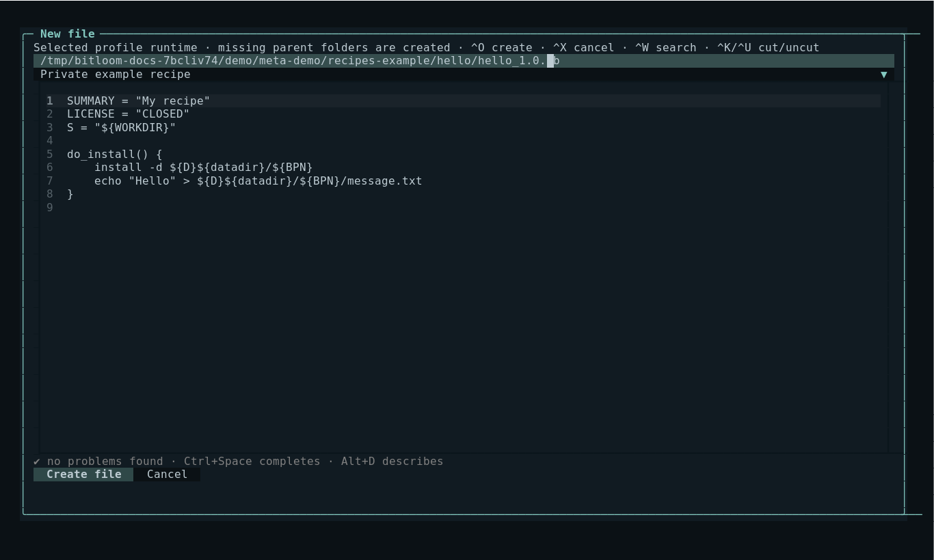Click the 'Selected profile runtime' text
This screenshot has width=934, height=560.
(x=115, y=48)
